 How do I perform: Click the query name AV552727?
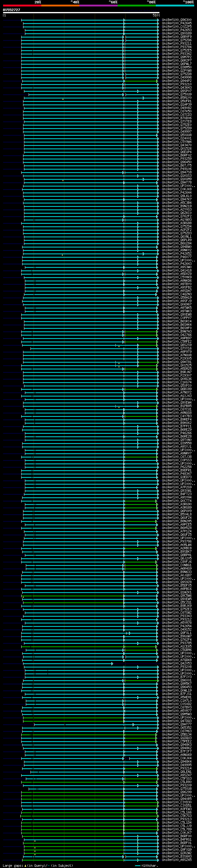11,10
